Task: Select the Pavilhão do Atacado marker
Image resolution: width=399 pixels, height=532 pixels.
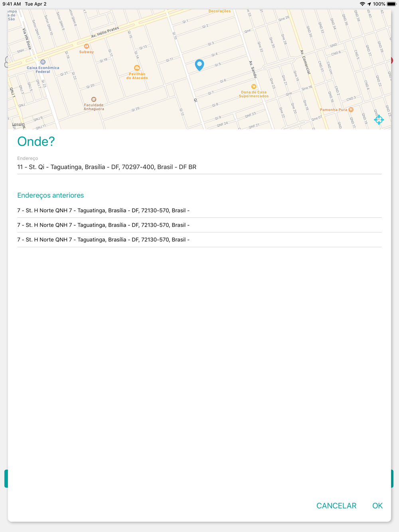Action: coord(137,68)
